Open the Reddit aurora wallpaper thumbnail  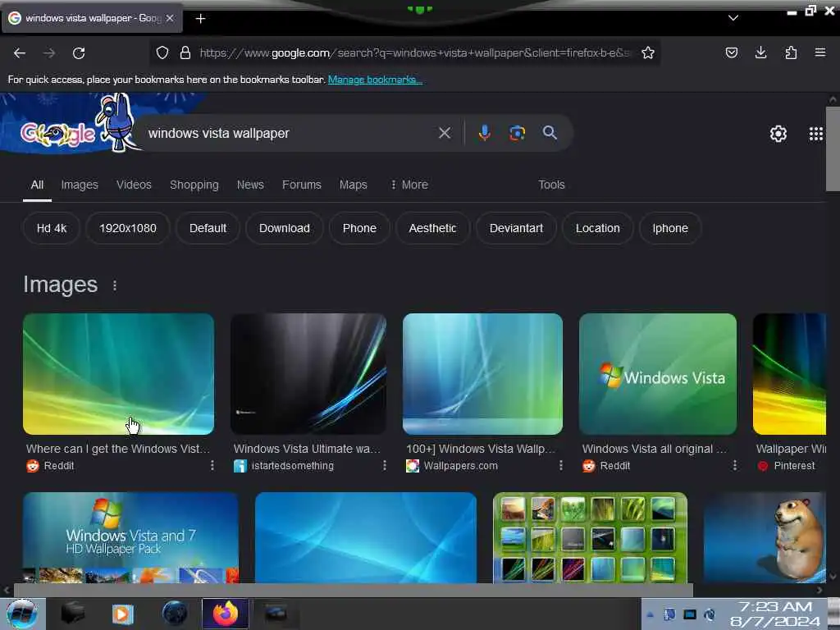click(x=118, y=374)
